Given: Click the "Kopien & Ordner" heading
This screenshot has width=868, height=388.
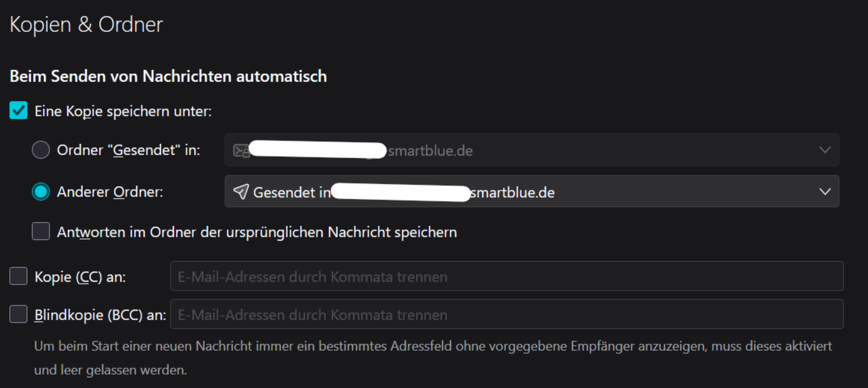Looking at the screenshot, I should coord(86,24).
